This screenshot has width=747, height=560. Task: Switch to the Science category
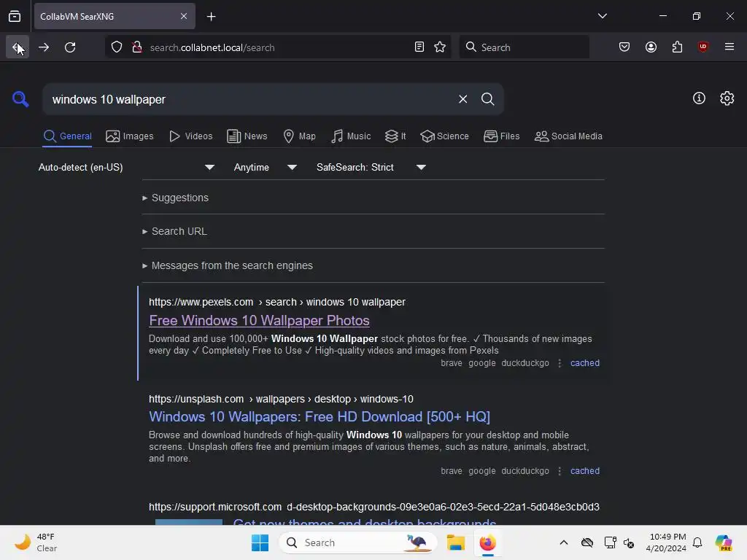coord(444,136)
